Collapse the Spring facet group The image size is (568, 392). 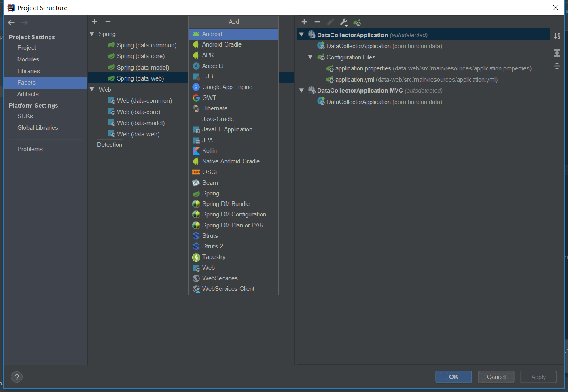92,34
